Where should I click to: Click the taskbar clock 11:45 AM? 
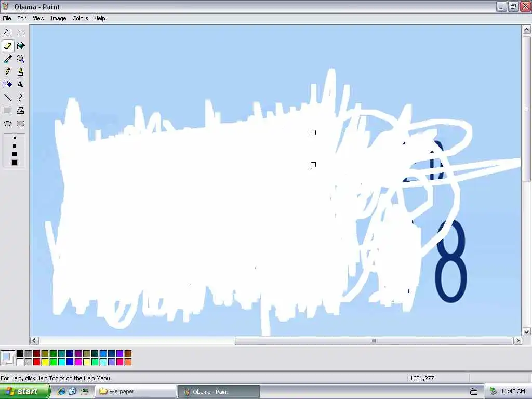point(513,392)
